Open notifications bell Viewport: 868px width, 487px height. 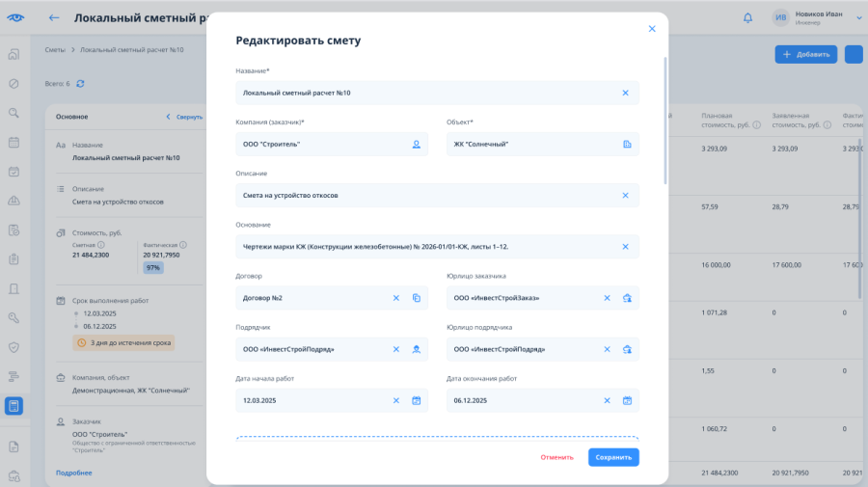(x=747, y=17)
